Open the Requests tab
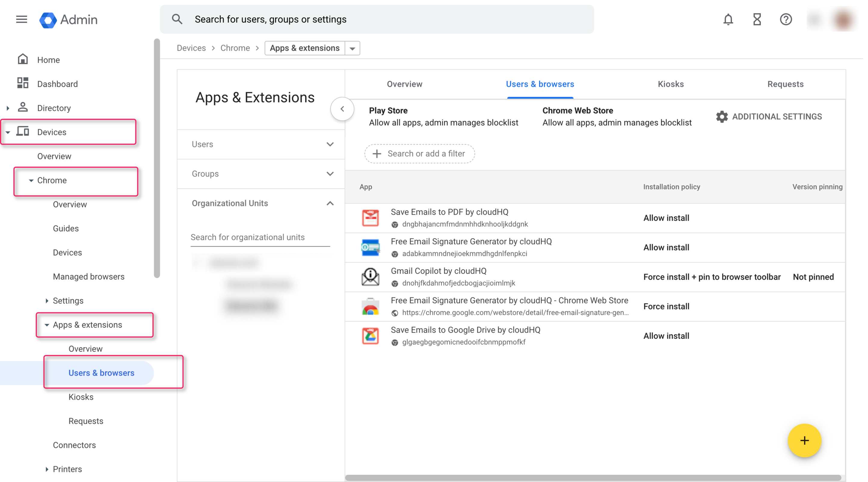This screenshot has width=868, height=482. pos(785,84)
